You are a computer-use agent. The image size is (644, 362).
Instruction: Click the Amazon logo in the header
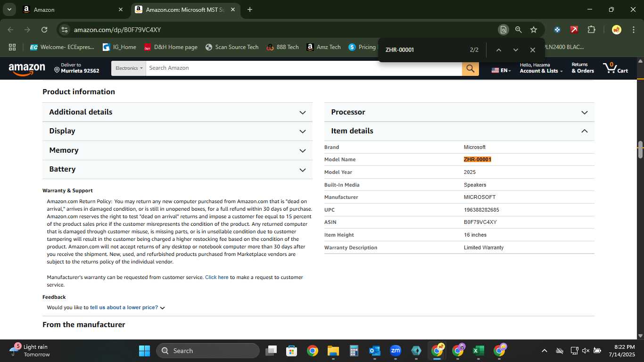pyautogui.click(x=27, y=70)
